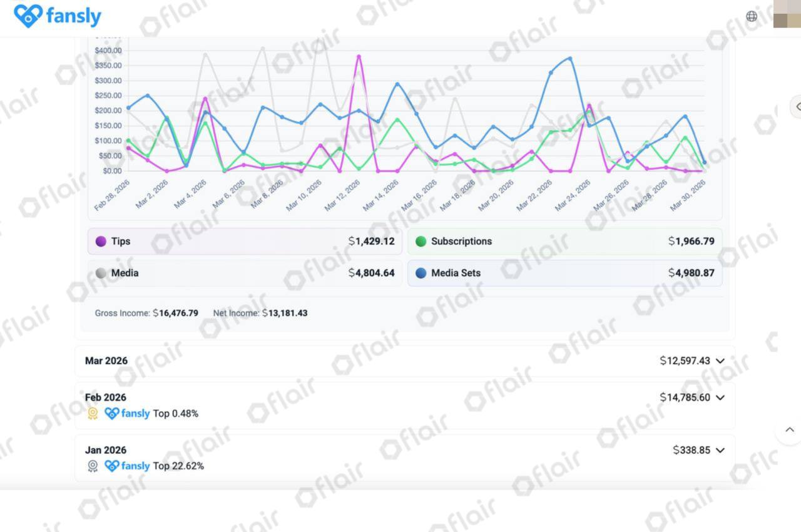Viewport: 801px width, 532px height.
Task: Click the Top 0.48% ranking text
Action: point(176,414)
